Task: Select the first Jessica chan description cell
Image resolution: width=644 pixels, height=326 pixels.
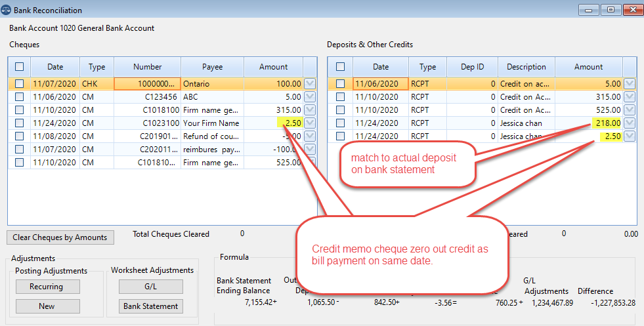Action: point(526,123)
